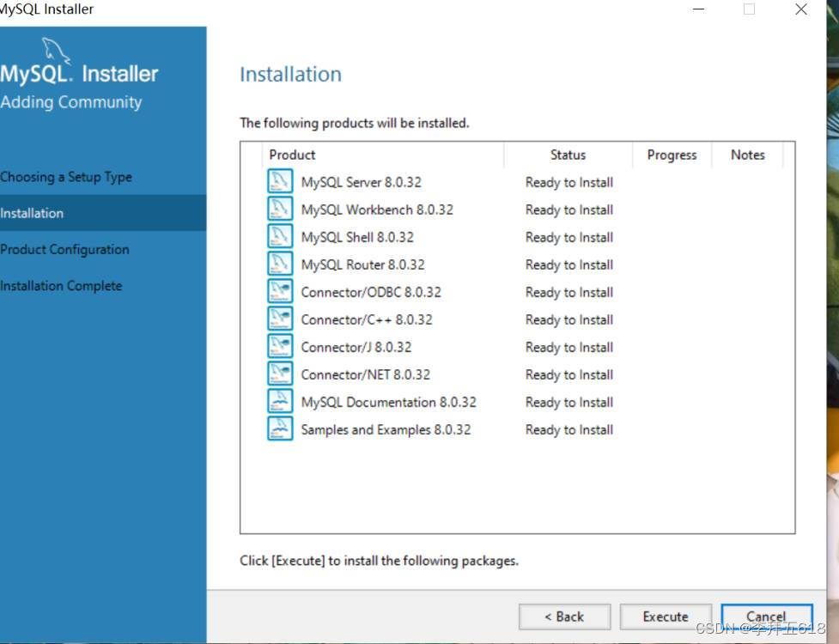This screenshot has height=644, width=839.
Task: Click Ready to Install status for Connector/ODBC
Action: point(569,292)
